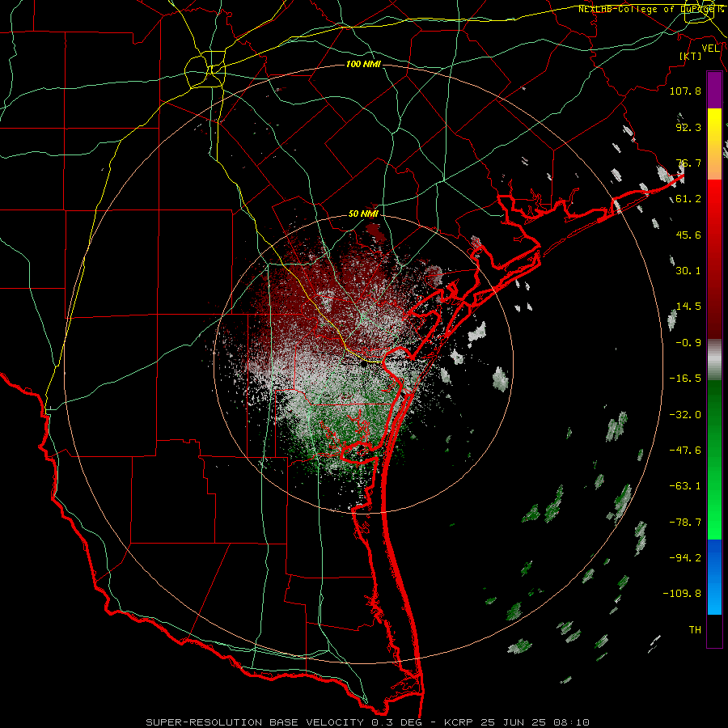
Task: Select the 76.7 scale label
Action: 688,163
